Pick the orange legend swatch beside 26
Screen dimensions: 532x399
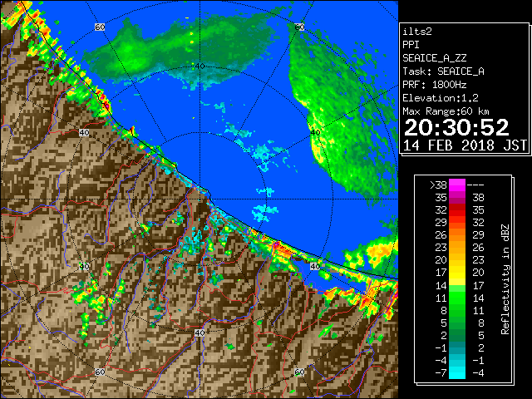[457, 235]
